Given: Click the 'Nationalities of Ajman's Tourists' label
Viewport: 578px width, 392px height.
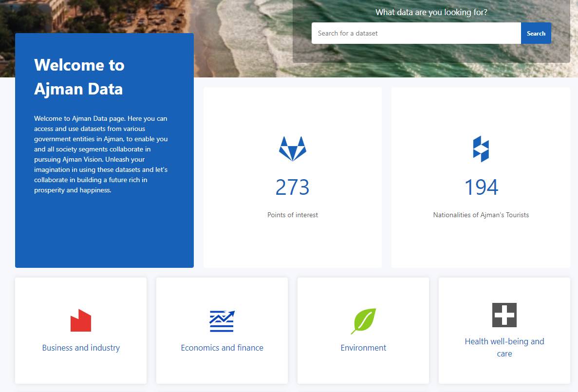Looking at the screenshot, I should click(481, 215).
